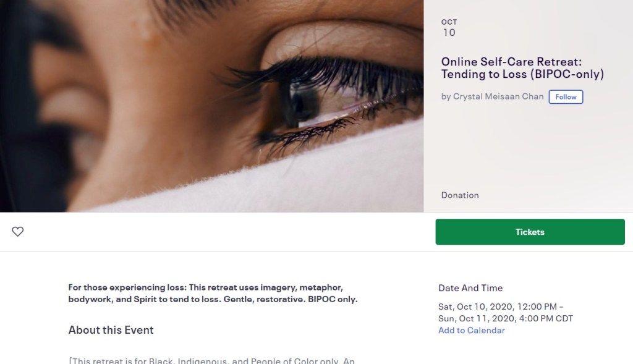The width and height of the screenshot is (633, 364).
Task: Click the bold event summary paragraph
Action: click(213, 294)
